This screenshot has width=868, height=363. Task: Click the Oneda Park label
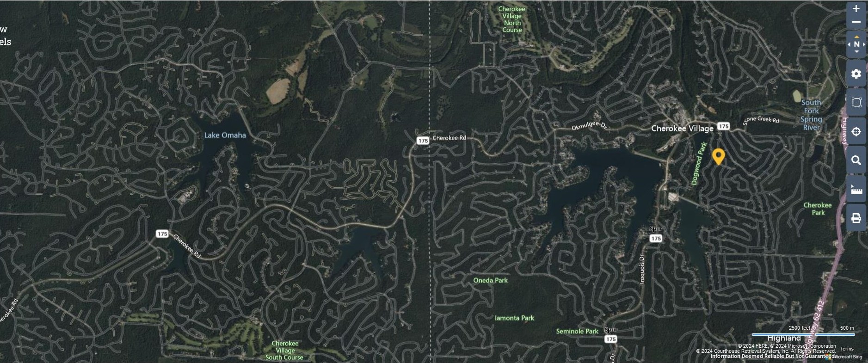pos(490,280)
